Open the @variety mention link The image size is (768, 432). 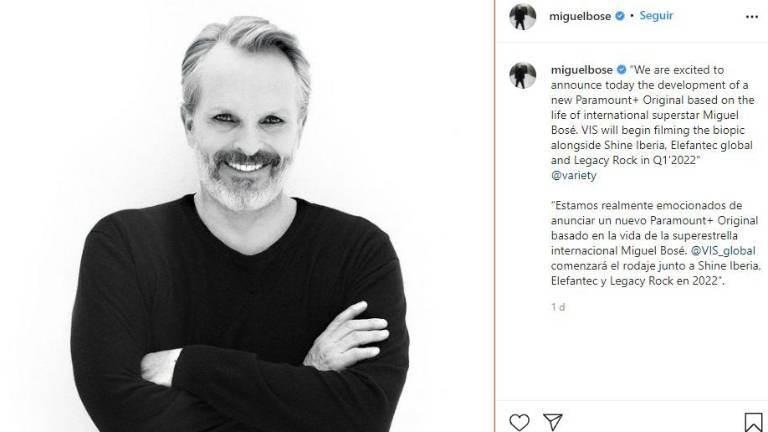(574, 175)
